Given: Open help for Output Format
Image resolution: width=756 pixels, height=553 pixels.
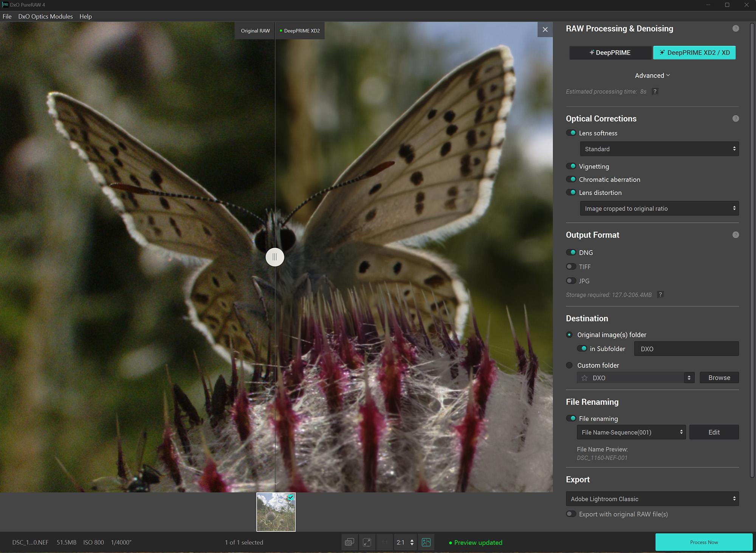Looking at the screenshot, I should coord(736,235).
